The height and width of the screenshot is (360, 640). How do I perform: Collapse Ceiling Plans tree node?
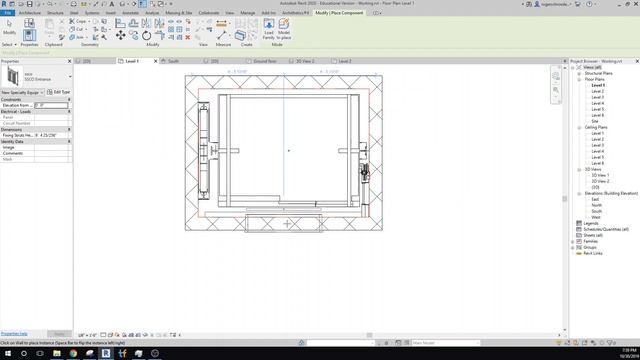coord(579,128)
